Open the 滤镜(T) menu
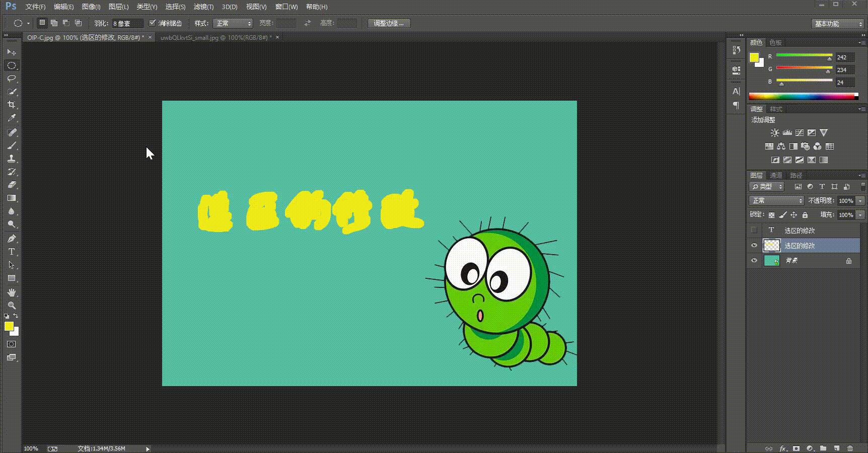Viewport: 868px width, 453px height. [x=203, y=7]
